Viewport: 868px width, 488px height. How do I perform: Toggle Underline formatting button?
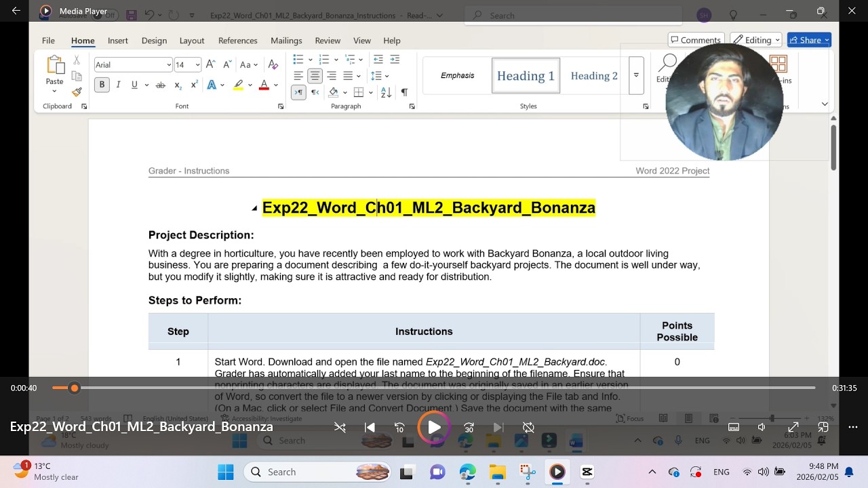pos(134,85)
